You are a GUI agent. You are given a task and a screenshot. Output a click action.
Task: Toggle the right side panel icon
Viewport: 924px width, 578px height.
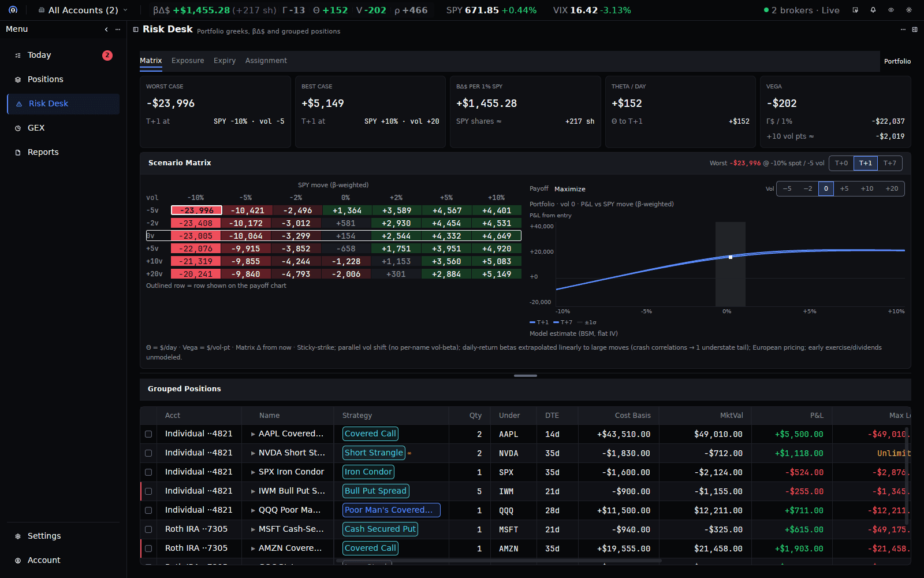point(915,29)
